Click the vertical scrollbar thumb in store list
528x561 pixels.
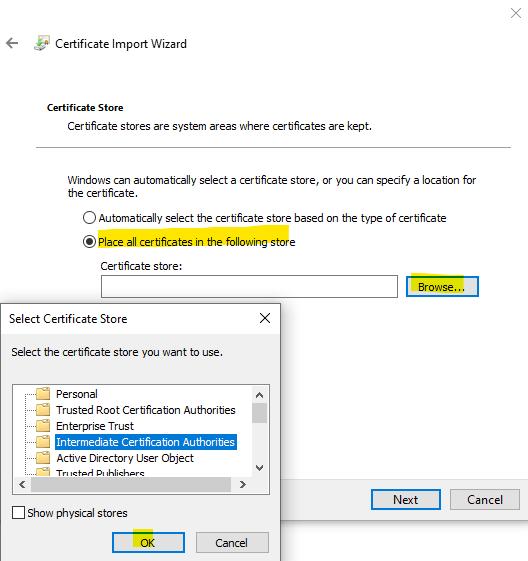coord(259,413)
